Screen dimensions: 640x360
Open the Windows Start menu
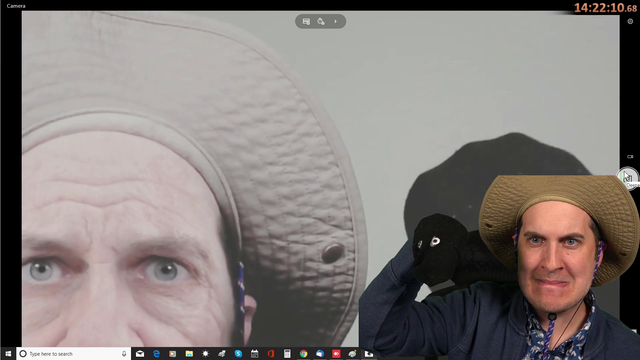[x=8, y=354]
